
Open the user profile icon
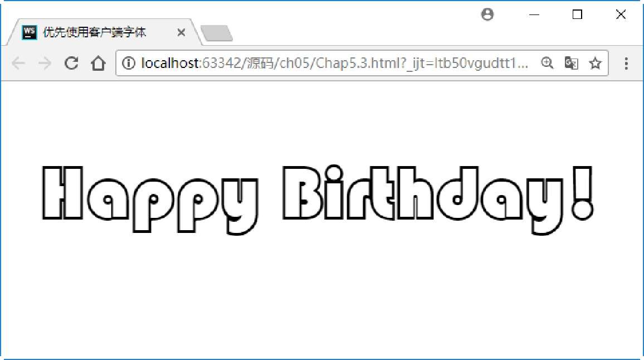[487, 14]
